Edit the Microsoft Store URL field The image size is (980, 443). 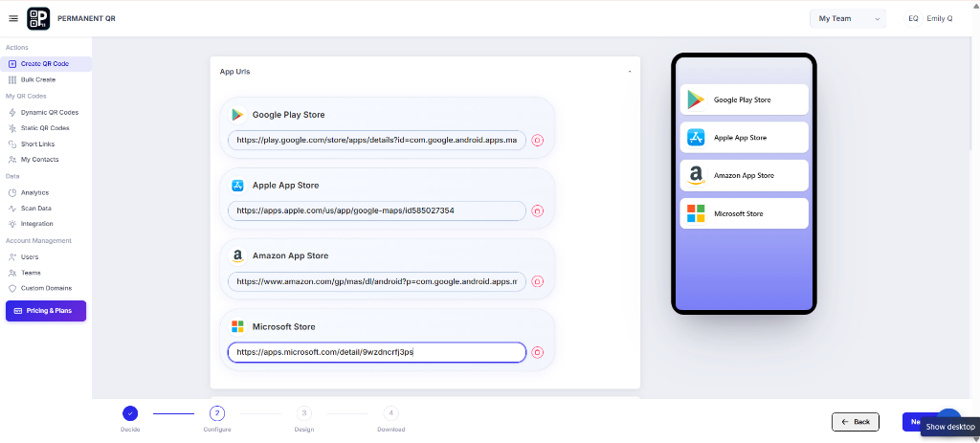point(377,352)
